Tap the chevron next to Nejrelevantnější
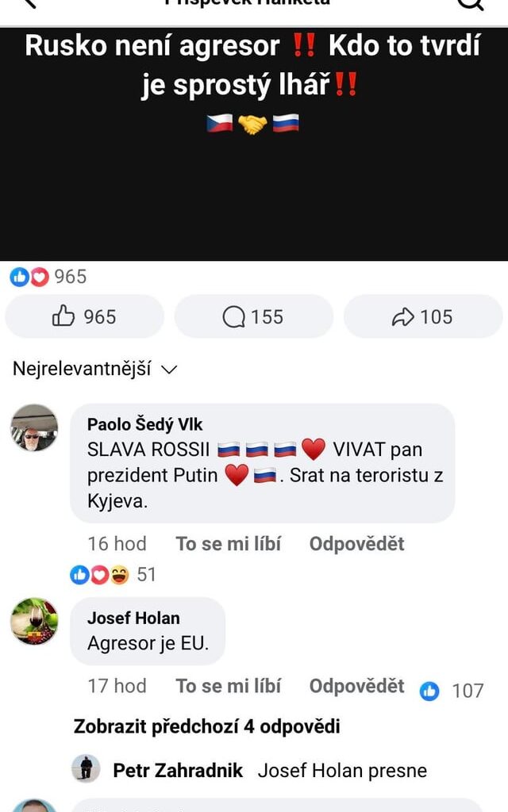Viewport: 508px width, 812px height. pyautogui.click(x=167, y=369)
